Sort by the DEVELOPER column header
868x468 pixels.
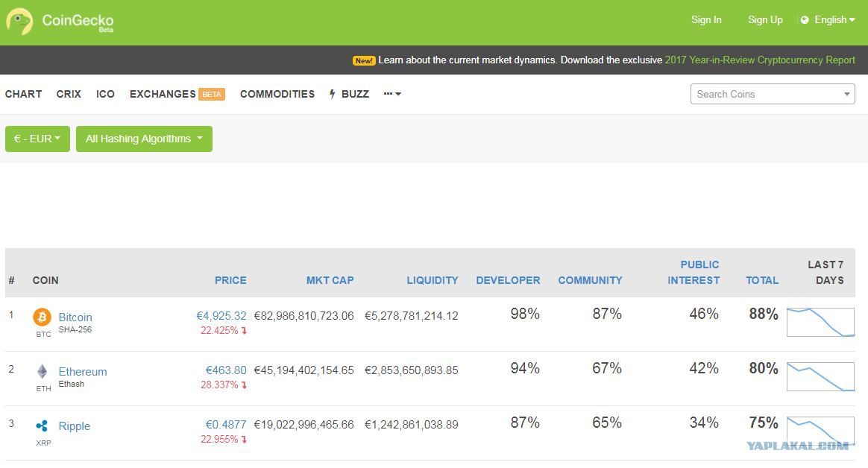[508, 280]
